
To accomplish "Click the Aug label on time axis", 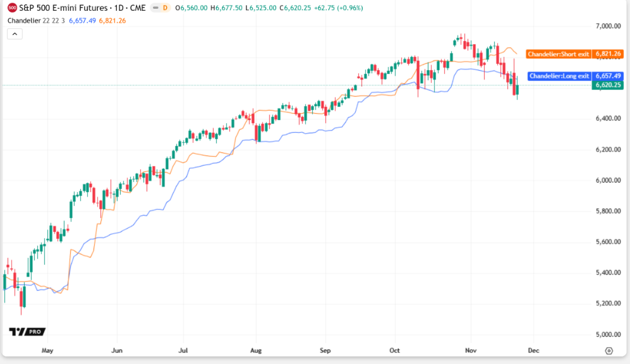I will 256,350.
